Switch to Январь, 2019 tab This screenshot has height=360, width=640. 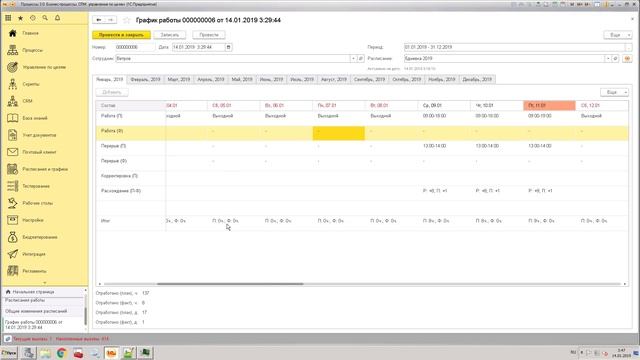110,80
